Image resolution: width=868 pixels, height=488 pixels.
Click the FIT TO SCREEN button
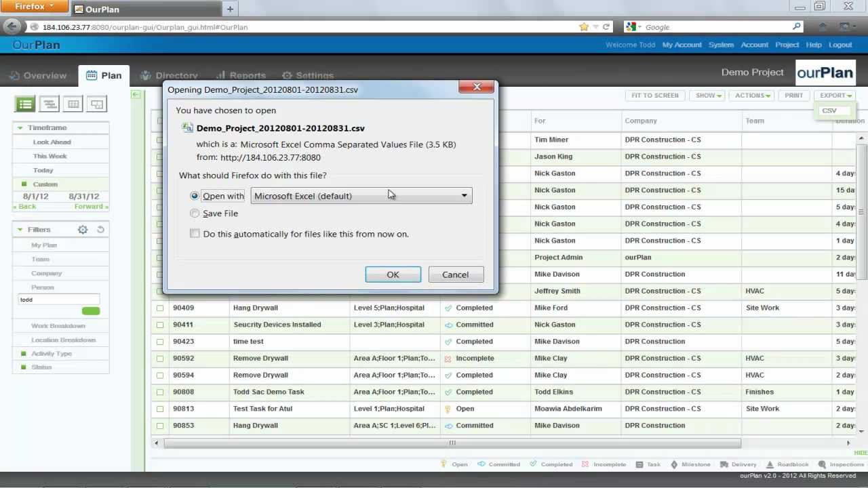pos(654,96)
